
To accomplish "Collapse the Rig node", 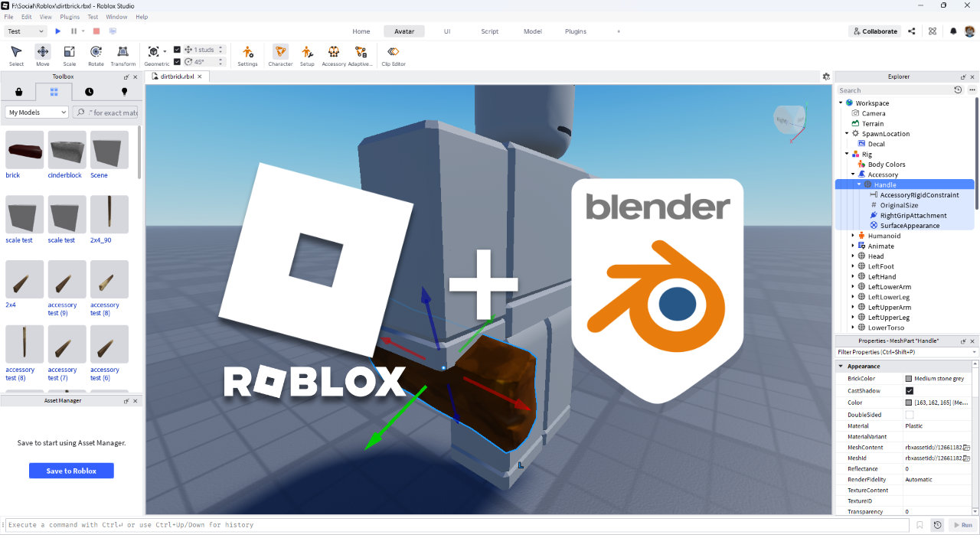I will tap(847, 154).
